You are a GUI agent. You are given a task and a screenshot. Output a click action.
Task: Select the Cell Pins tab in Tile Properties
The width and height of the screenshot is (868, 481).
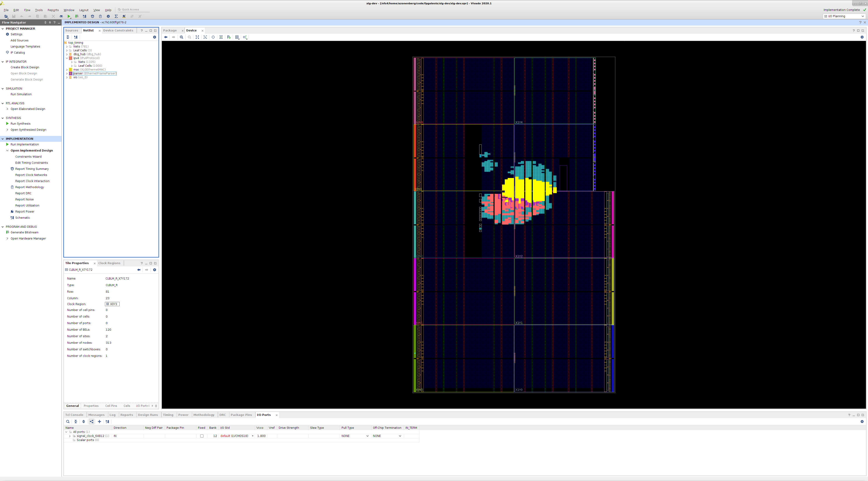point(111,406)
